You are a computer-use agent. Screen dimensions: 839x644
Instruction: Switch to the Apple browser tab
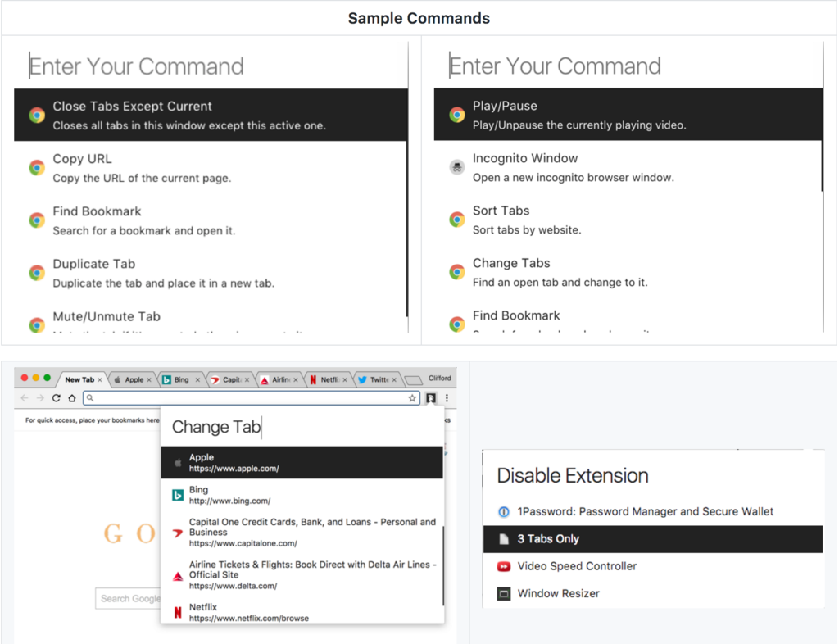(133, 380)
